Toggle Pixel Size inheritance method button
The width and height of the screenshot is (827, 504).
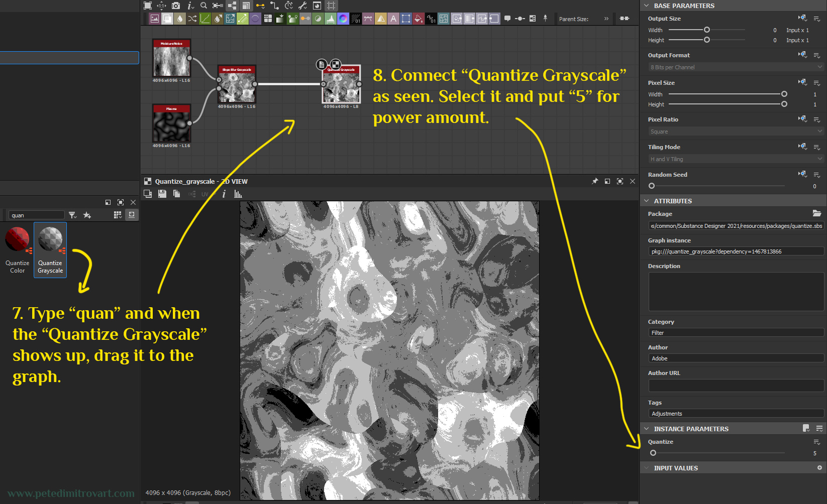click(x=802, y=82)
